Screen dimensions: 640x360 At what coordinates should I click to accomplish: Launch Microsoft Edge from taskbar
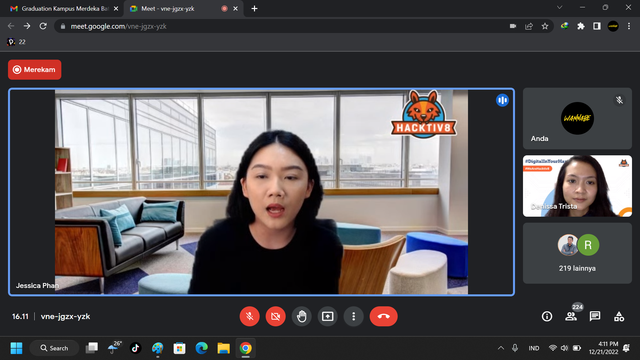coord(201,348)
